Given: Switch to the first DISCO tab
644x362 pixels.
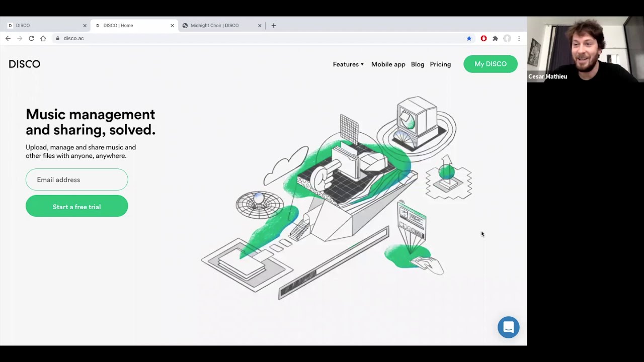Looking at the screenshot, I should click(x=46, y=25).
